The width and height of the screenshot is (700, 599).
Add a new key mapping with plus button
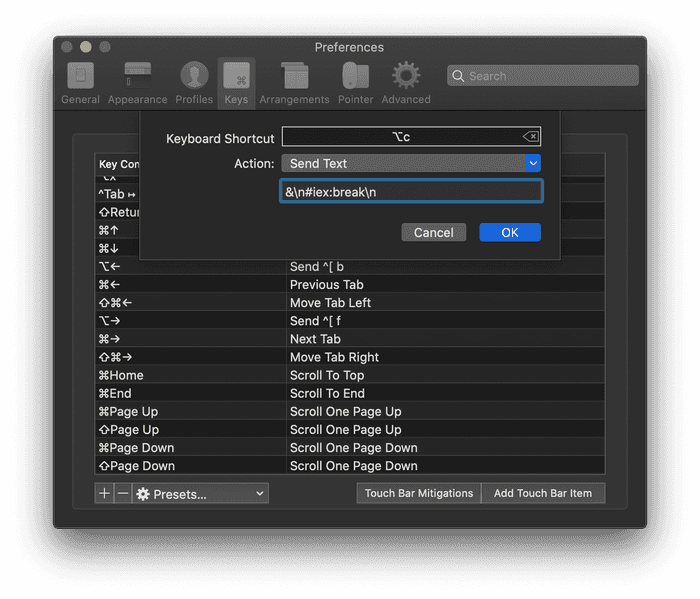tap(104, 494)
